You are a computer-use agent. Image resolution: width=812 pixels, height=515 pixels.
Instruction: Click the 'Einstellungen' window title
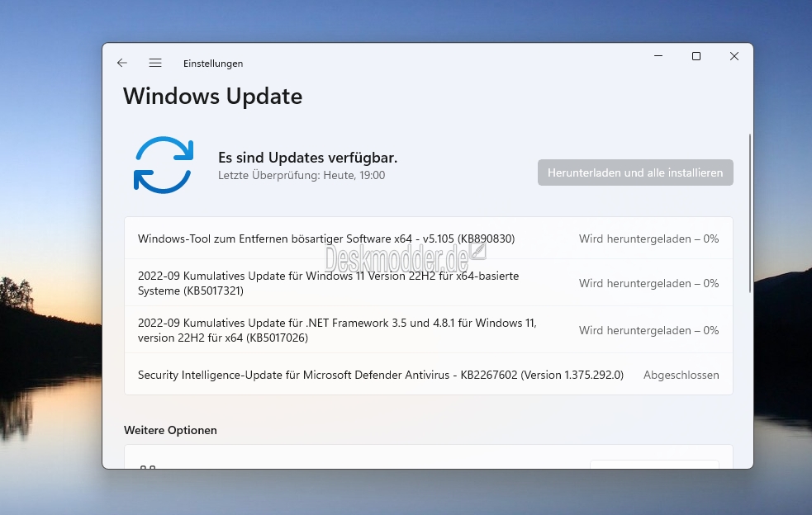tap(213, 64)
